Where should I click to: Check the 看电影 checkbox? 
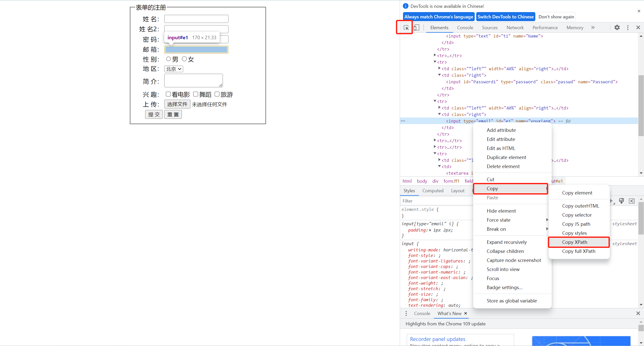[x=168, y=94]
